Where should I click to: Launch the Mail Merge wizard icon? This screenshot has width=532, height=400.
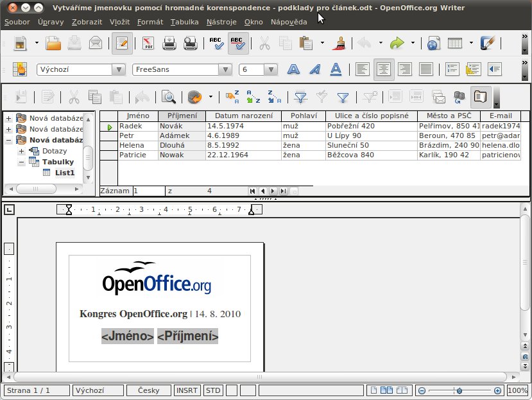pos(438,98)
